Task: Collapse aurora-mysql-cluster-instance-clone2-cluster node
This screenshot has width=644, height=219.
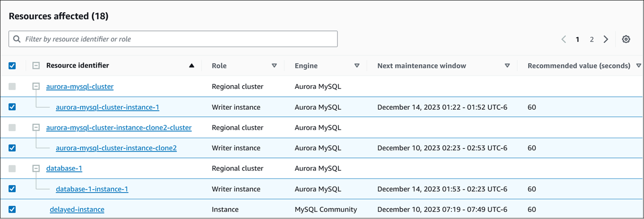Action: pyautogui.click(x=36, y=127)
